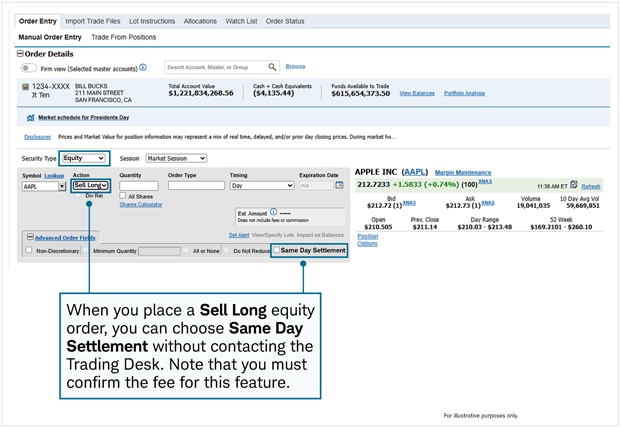
Task: Expand the Action Sell Long dropdown
Action: [x=90, y=185]
